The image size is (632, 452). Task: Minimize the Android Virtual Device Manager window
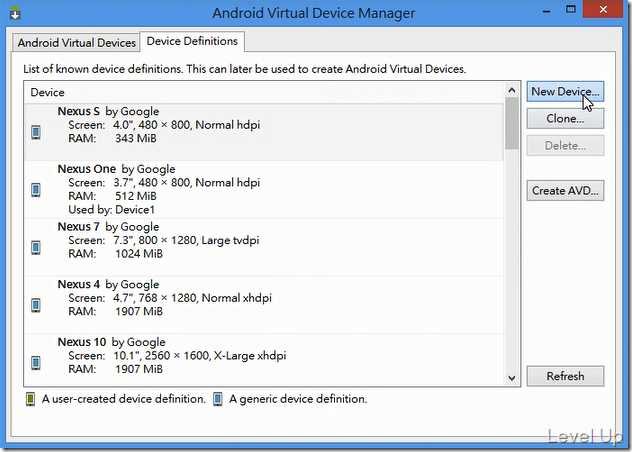click(547, 10)
